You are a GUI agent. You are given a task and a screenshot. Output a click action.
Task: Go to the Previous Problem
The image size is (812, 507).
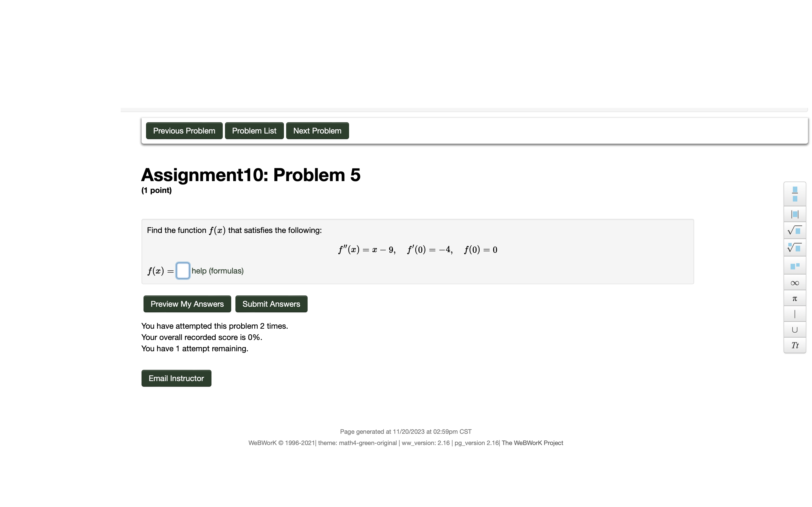pyautogui.click(x=184, y=130)
